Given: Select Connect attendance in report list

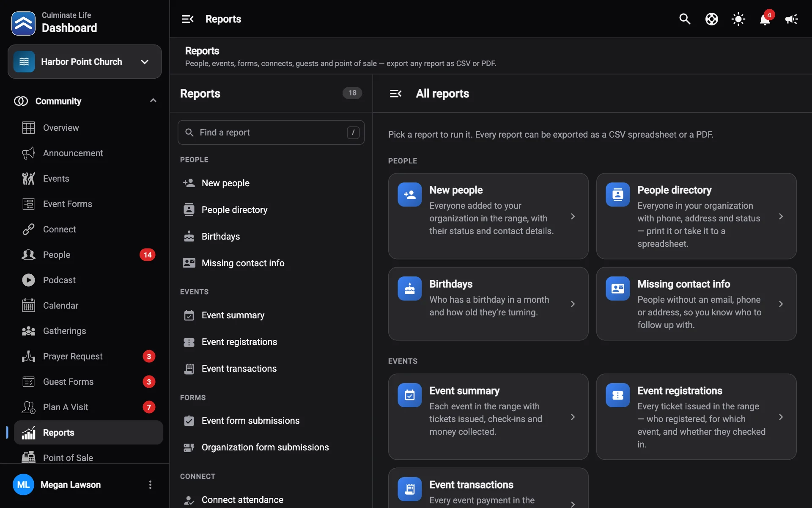Looking at the screenshot, I should click(x=271, y=500).
